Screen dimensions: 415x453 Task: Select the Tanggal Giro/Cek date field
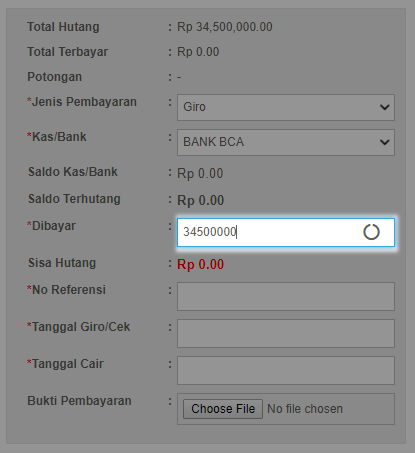tap(286, 333)
